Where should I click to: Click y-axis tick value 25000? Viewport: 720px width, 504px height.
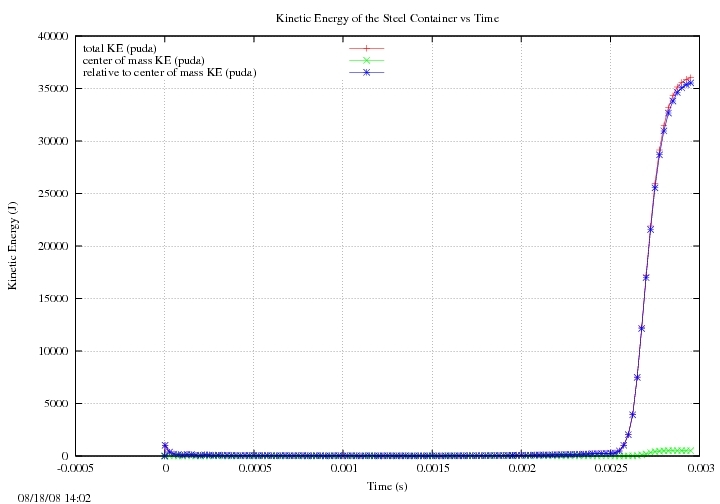pos(53,193)
